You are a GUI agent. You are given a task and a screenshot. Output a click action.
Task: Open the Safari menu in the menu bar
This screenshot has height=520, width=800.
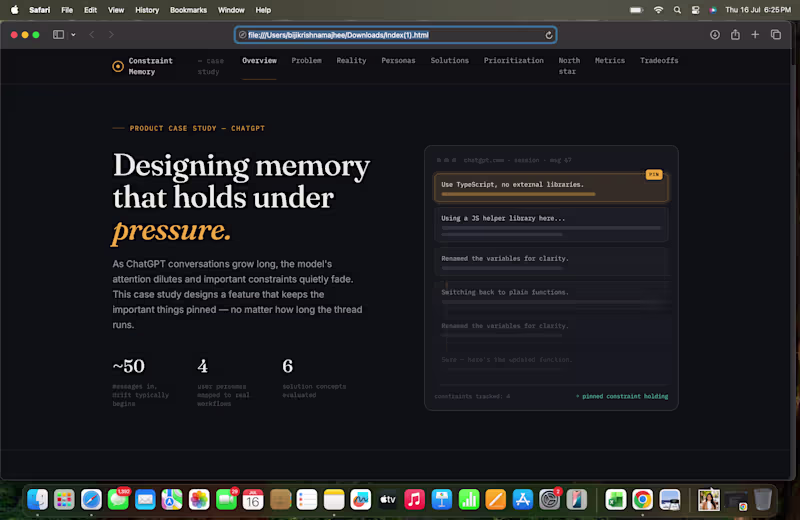click(x=39, y=10)
